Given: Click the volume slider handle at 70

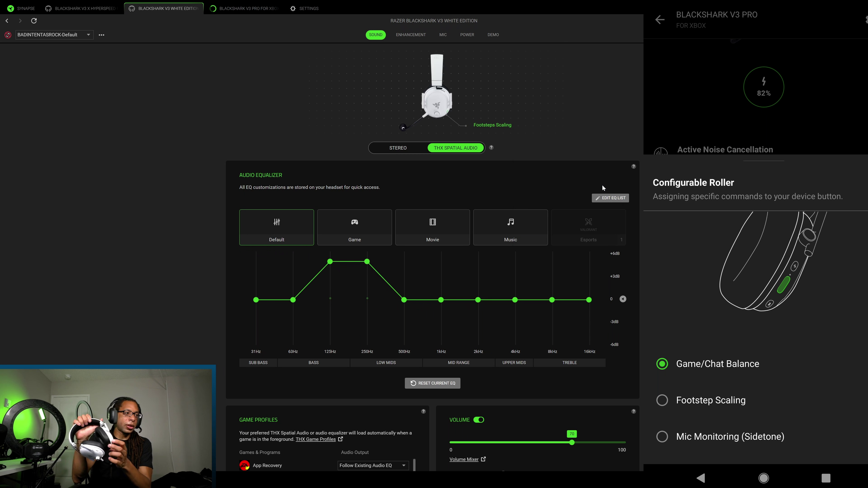Looking at the screenshot, I should click(x=571, y=442).
